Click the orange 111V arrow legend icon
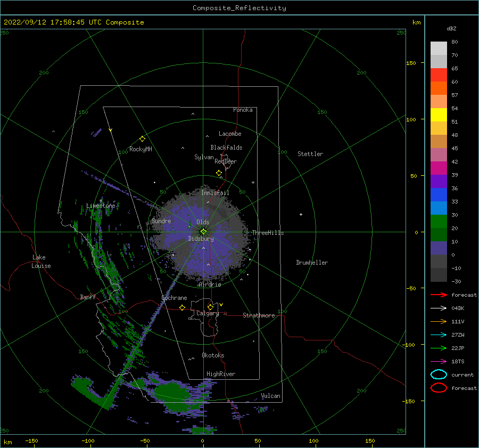479x448 pixels. point(439,321)
